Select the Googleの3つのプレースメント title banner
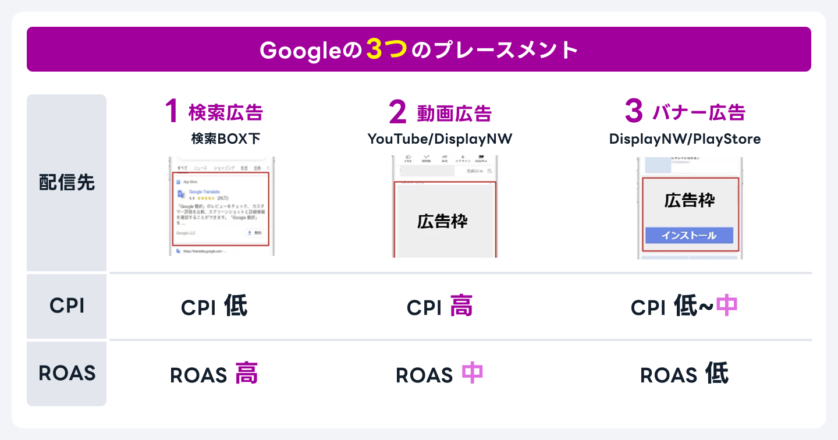This screenshot has width=838, height=440. pos(419,49)
